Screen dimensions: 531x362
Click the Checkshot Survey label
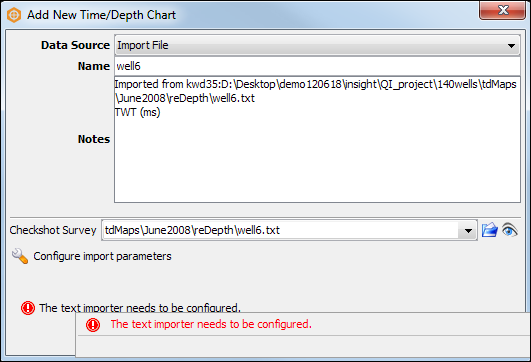click(53, 230)
